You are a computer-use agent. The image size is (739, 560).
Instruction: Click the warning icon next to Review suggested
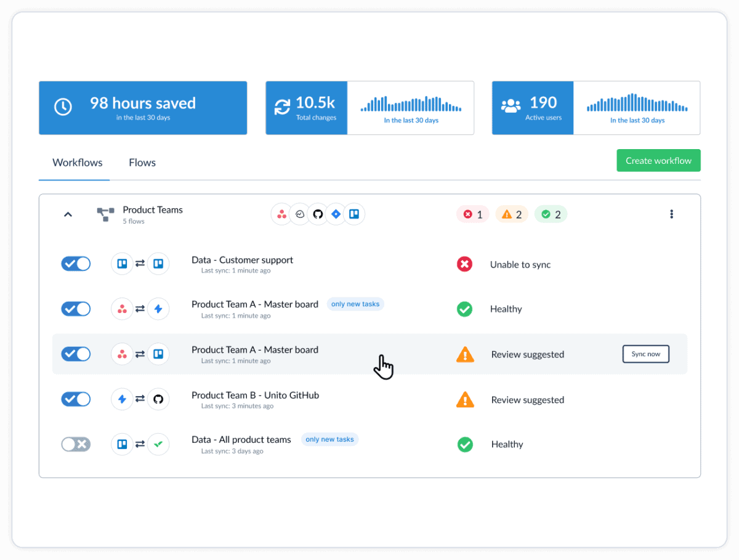[465, 354]
